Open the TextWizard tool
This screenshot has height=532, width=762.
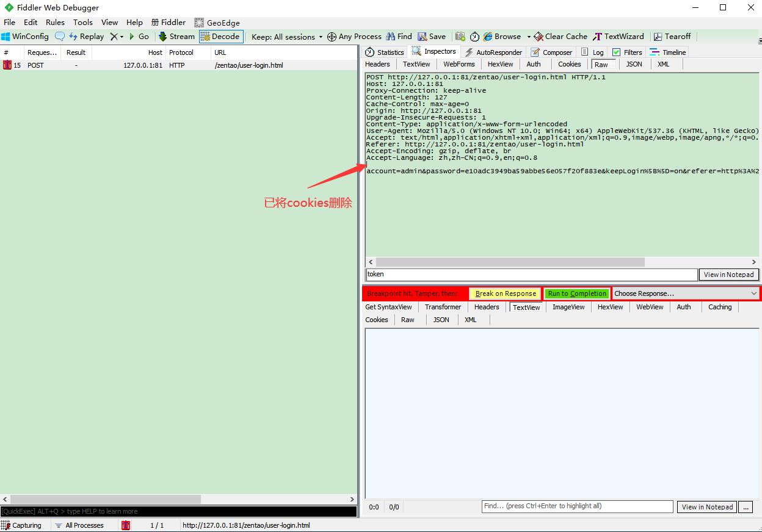619,37
